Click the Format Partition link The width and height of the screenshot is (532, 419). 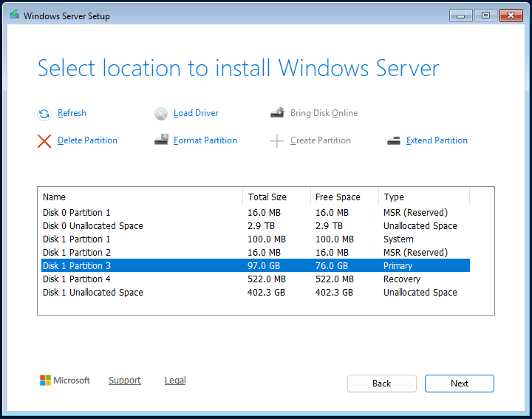[x=205, y=140]
